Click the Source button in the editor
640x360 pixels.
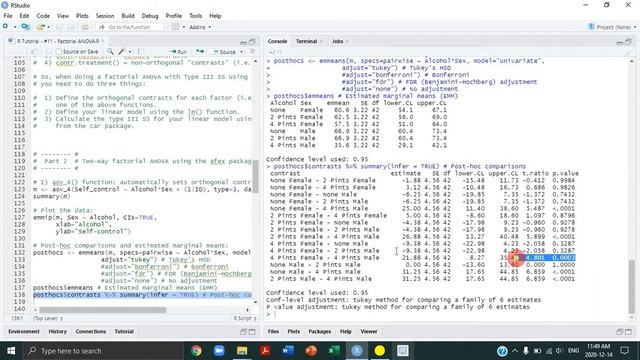pyautogui.click(x=224, y=52)
